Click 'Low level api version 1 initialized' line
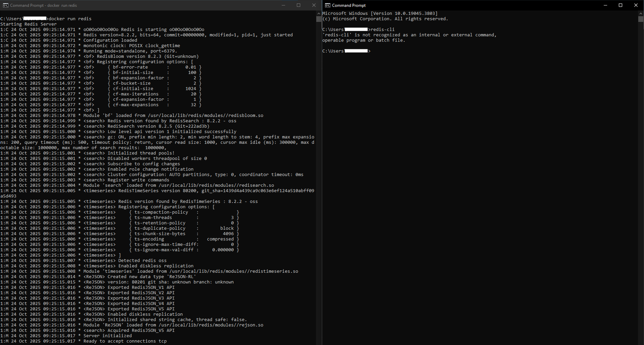The image size is (644, 345). click(118, 132)
